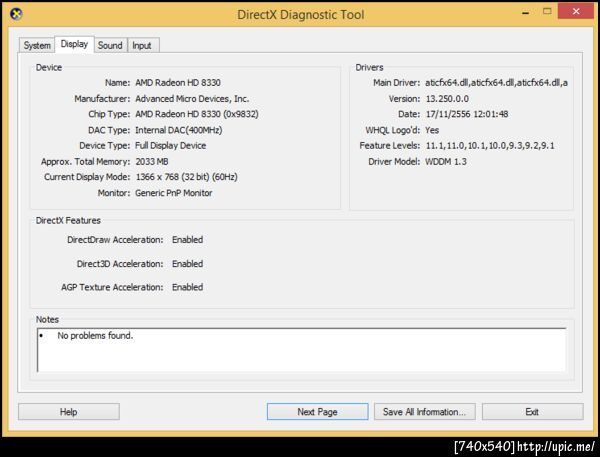Click the 'Approx. Total Memory:' label
Viewport: 600px width, 457px height.
(x=86, y=162)
